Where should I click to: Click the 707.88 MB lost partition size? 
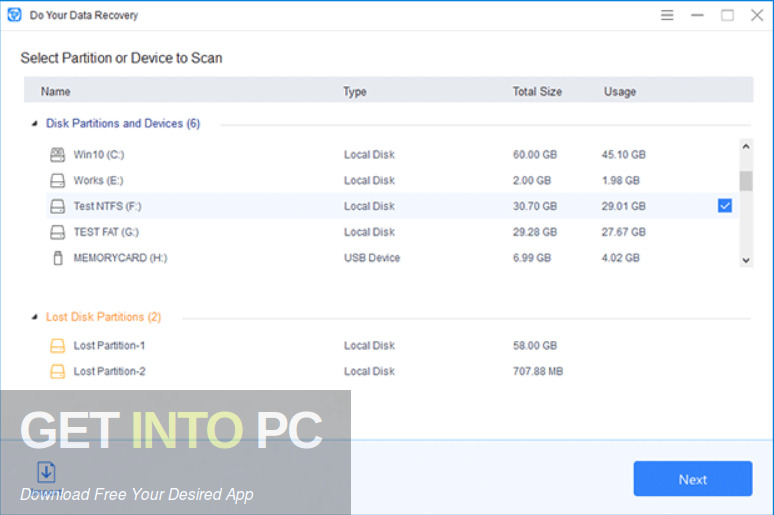point(538,371)
